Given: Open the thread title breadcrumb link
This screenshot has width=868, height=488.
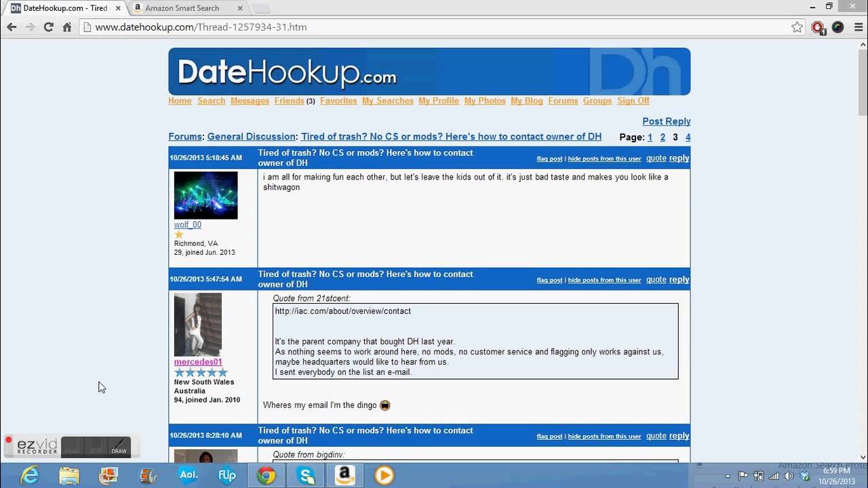Looking at the screenshot, I should (451, 136).
